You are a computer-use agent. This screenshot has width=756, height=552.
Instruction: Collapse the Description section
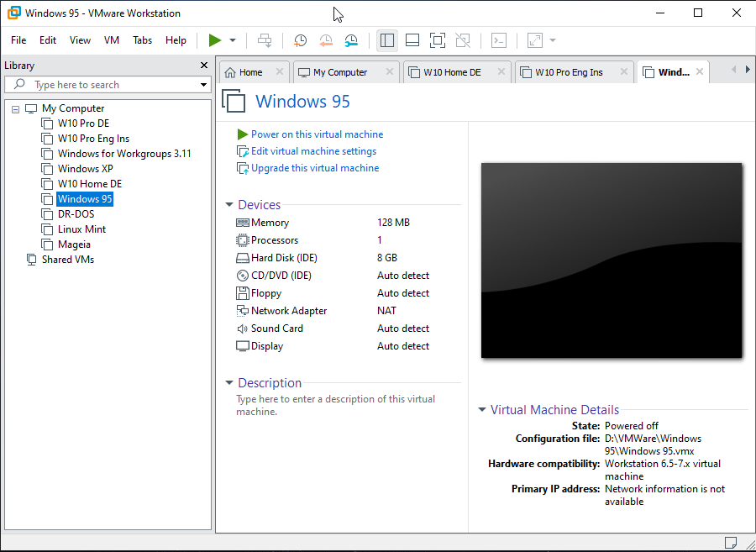pyautogui.click(x=229, y=383)
